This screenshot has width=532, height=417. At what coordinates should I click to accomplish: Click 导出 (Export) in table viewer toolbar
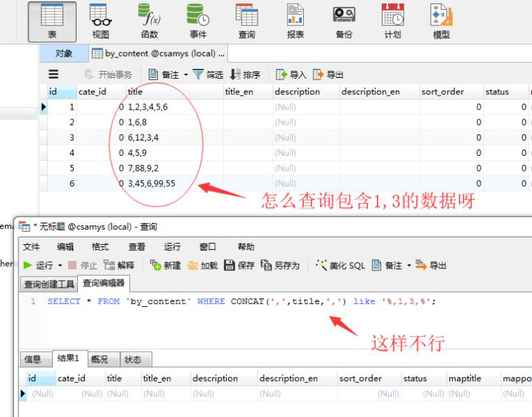point(328,74)
